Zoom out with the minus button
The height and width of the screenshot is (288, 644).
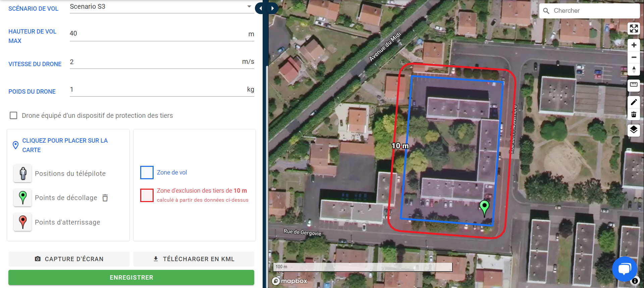(x=634, y=57)
